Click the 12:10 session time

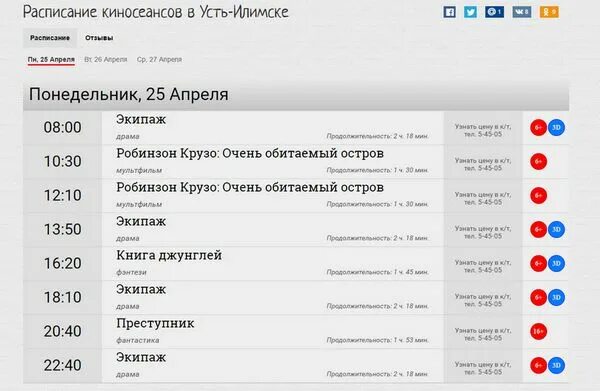coord(62,196)
